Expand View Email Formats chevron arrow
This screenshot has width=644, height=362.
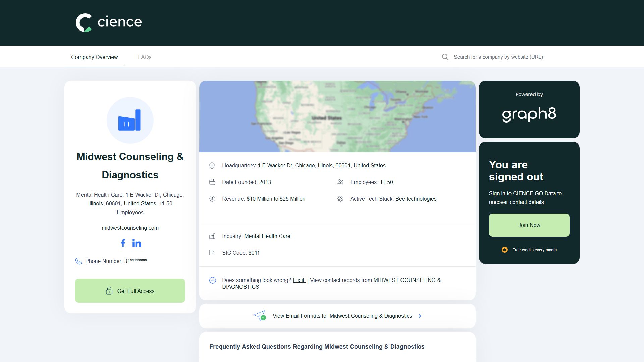(420, 316)
